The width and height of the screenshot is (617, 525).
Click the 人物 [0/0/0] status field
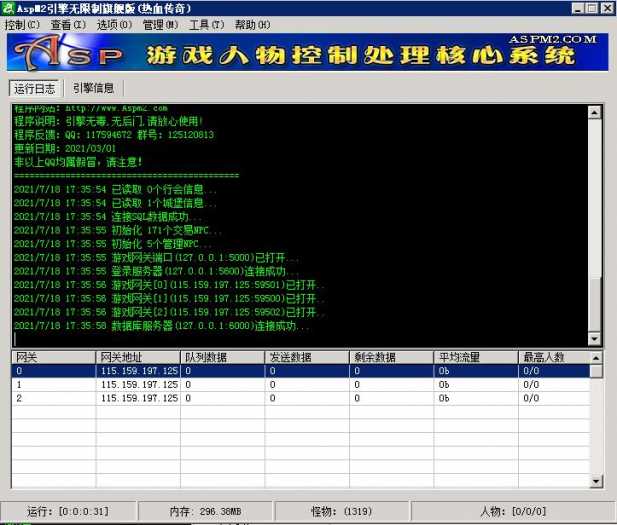coord(513,512)
